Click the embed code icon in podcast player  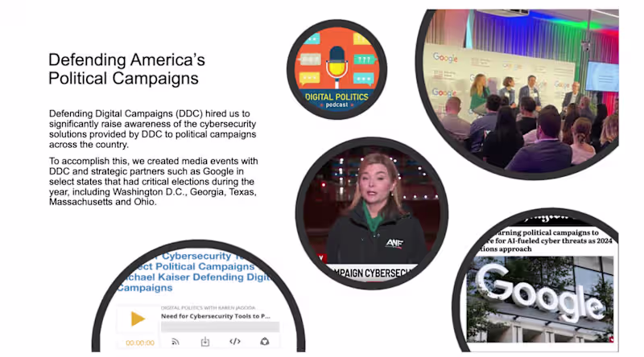coord(235,342)
